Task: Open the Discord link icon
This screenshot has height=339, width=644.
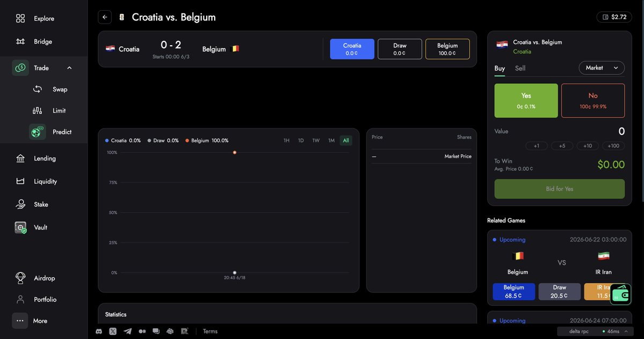Action: [98, 331]
